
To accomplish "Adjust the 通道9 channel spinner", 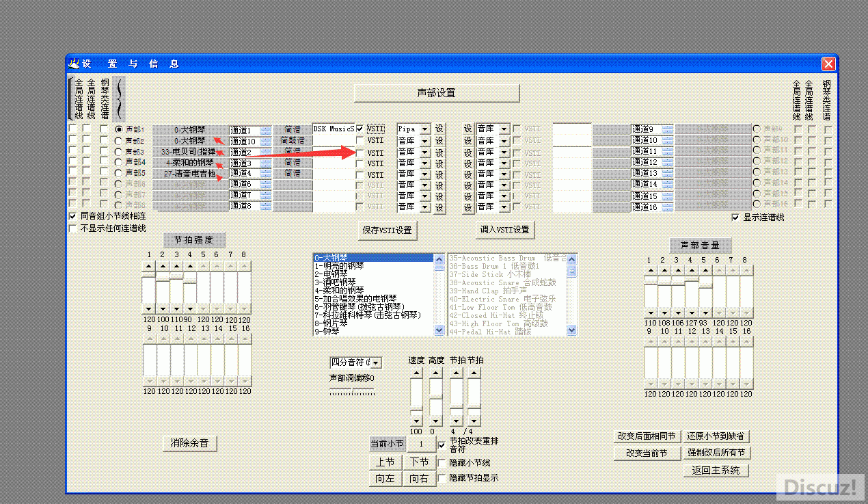I will pos(667,129).
